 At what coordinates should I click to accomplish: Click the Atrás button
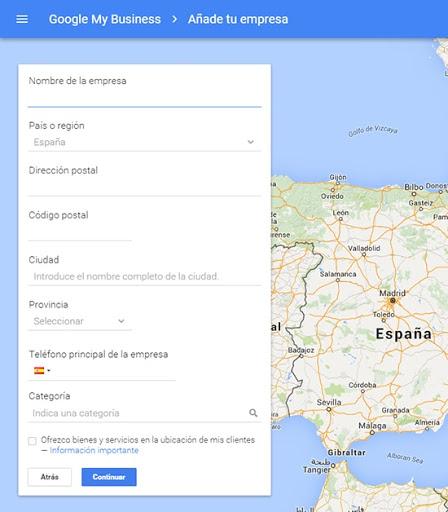50,477
